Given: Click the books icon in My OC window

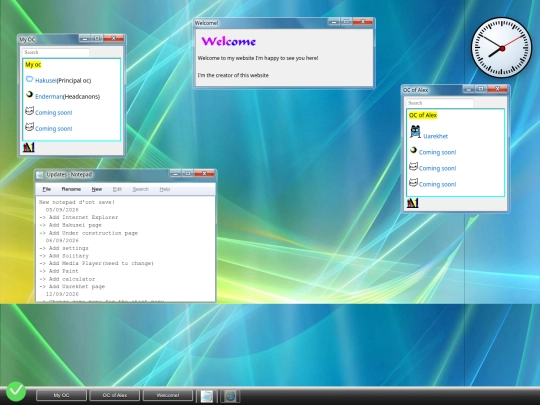Looking at the screenshot, I should coord(29,147).
